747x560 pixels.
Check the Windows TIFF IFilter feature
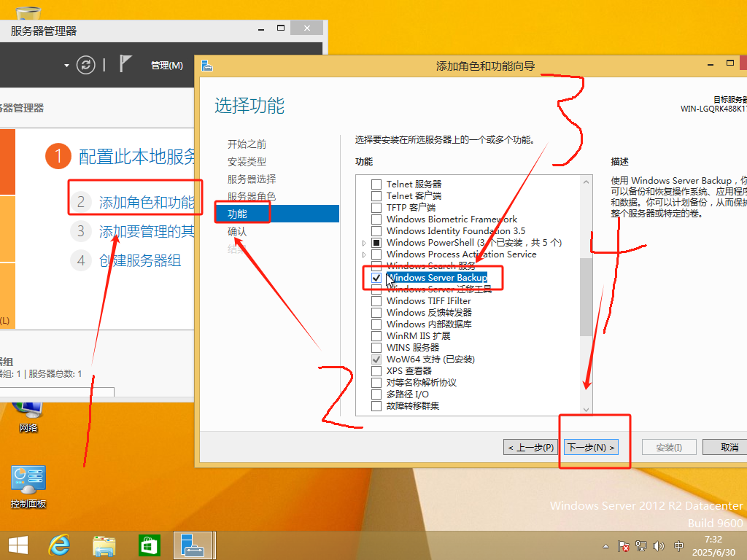click(376, 301)
